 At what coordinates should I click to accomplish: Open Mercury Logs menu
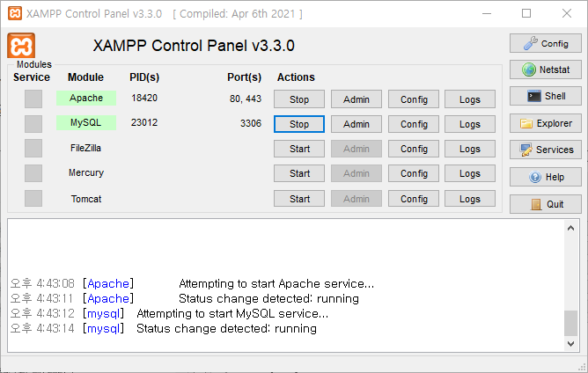[470, 173]
